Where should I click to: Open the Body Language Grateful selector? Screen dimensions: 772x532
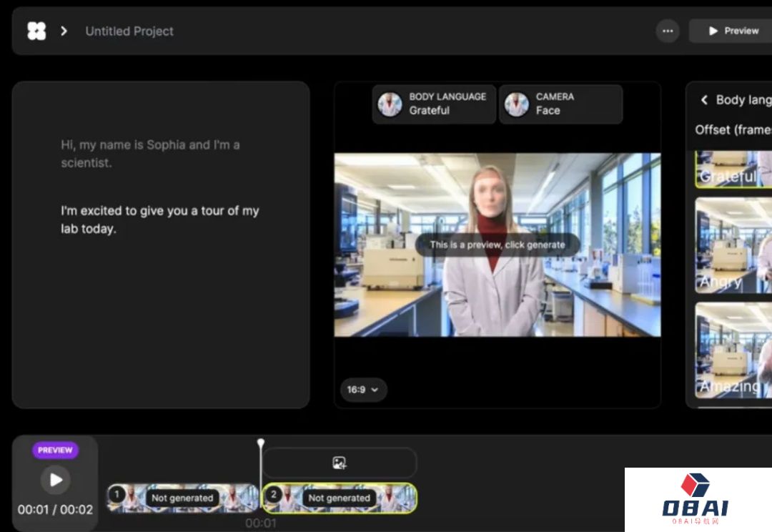tap(434, 104)
